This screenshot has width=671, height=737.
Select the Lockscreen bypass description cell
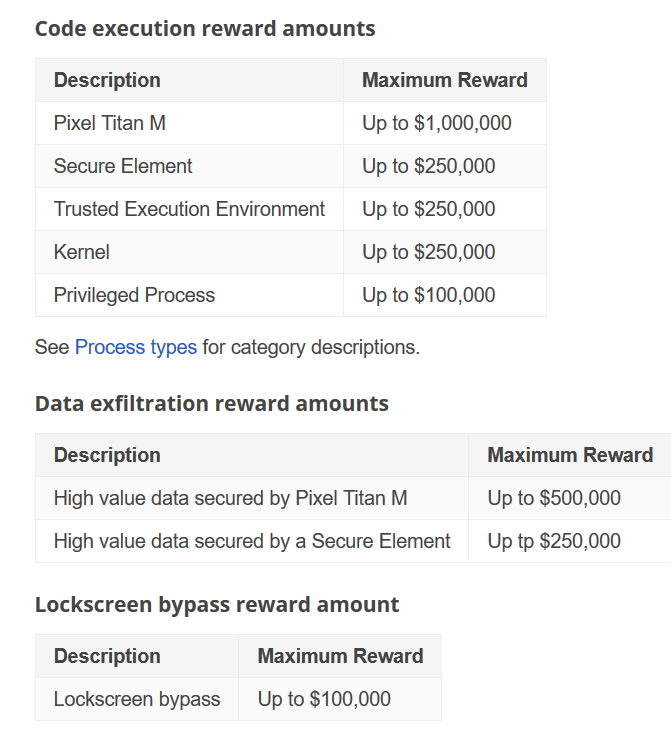[x=137, y=699]
